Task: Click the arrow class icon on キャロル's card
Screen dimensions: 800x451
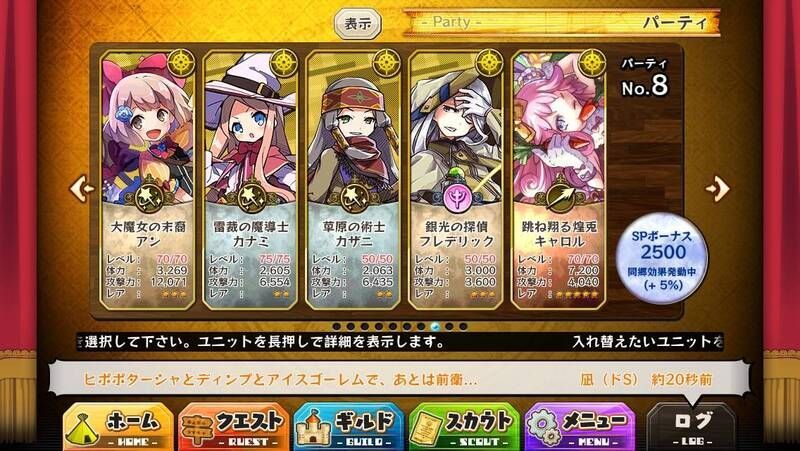Action: (559, 196)
